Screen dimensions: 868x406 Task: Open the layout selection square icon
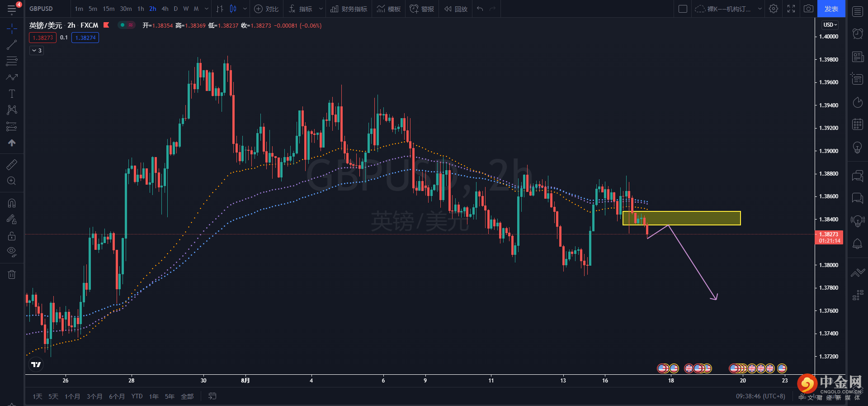click(x=683, y=9)
